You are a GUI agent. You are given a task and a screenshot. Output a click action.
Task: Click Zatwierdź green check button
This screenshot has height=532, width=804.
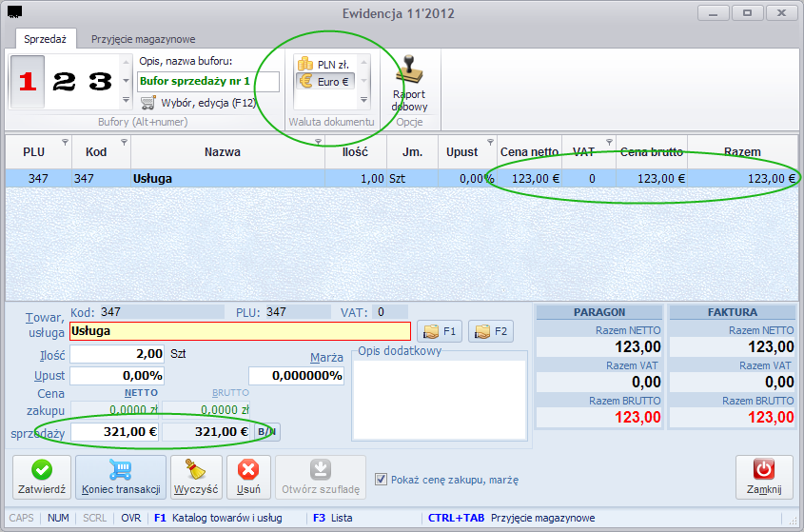coord(42,477)
